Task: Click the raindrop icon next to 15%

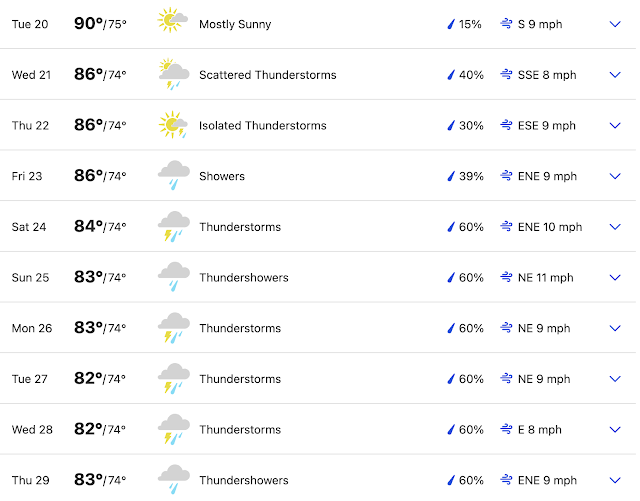Action: tap(451, 23)
